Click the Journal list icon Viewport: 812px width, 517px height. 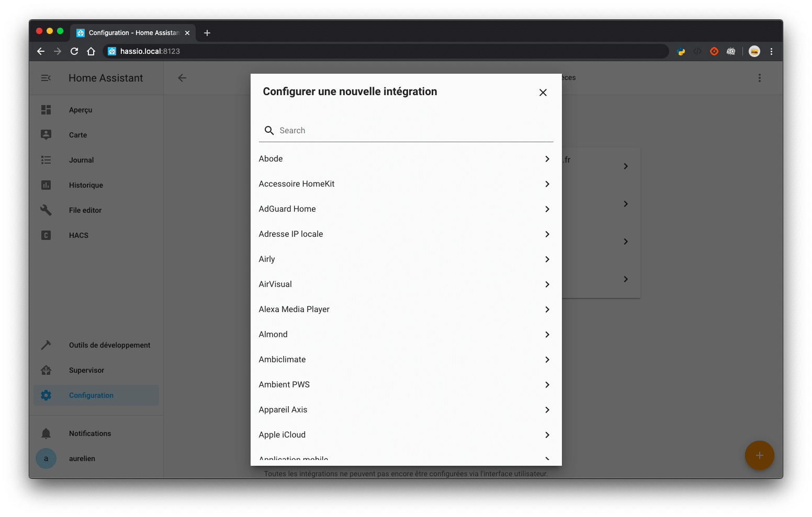click(x=46, y=160)
